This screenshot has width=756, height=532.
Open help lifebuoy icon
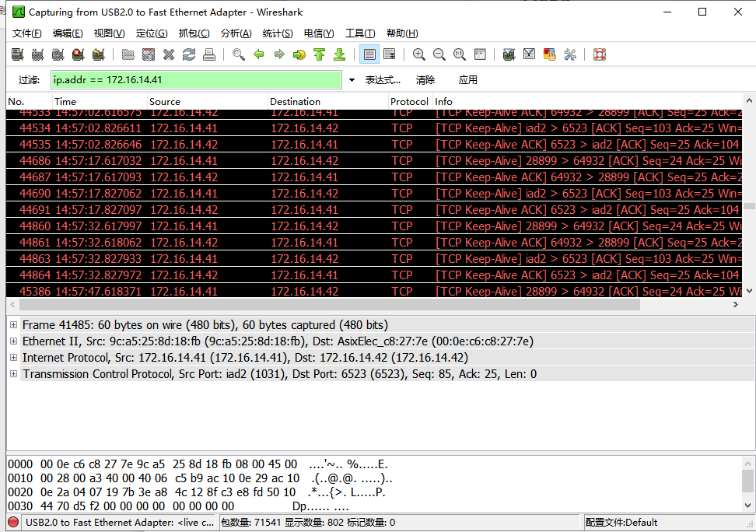(x=600, y=54)
